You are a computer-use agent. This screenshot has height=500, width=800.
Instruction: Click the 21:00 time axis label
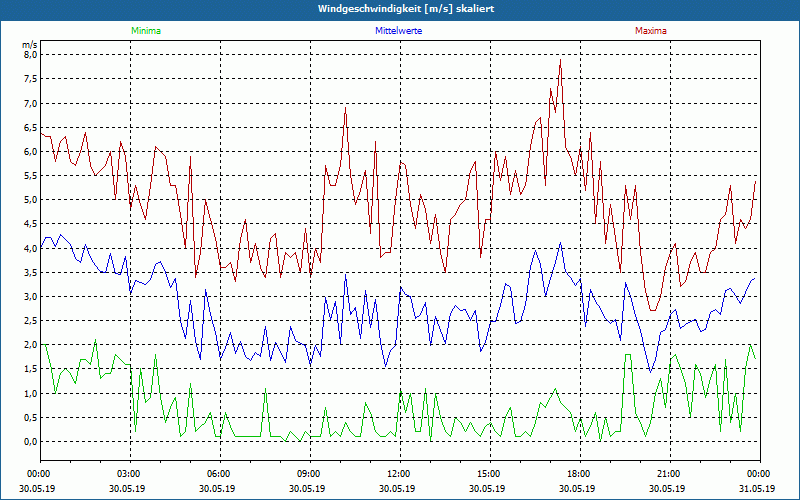point(670,474)
